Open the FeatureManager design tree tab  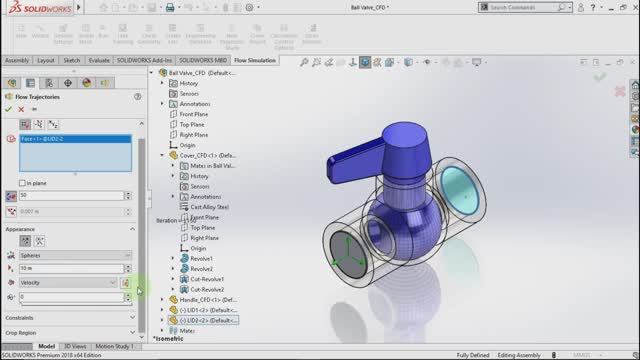pyautogui.click(x=12, y=83)
